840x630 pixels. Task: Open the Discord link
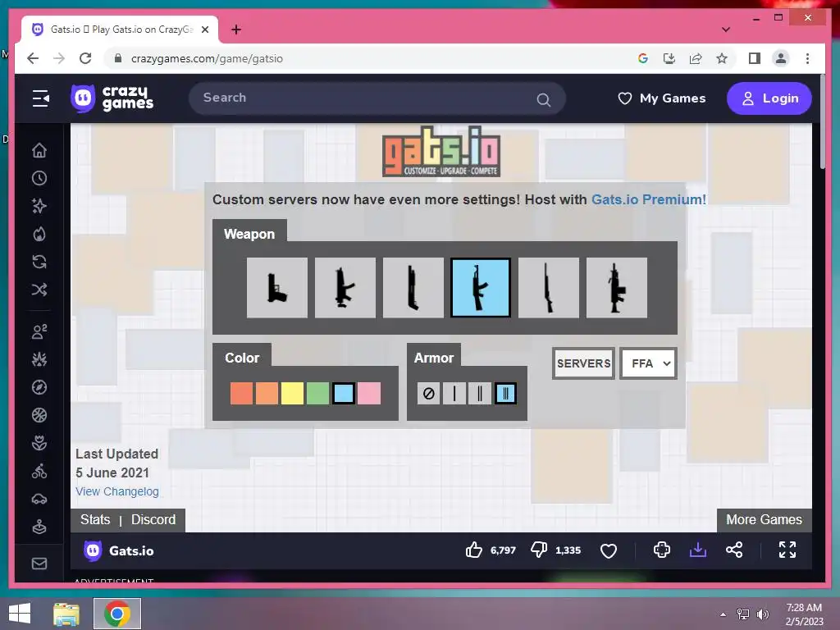[153, 519]
